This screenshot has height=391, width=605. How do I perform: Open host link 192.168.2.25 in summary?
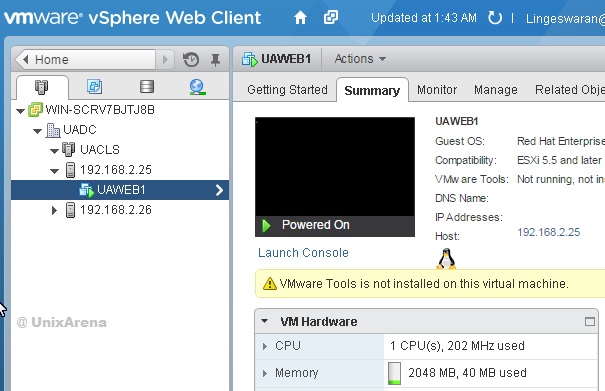548,232
